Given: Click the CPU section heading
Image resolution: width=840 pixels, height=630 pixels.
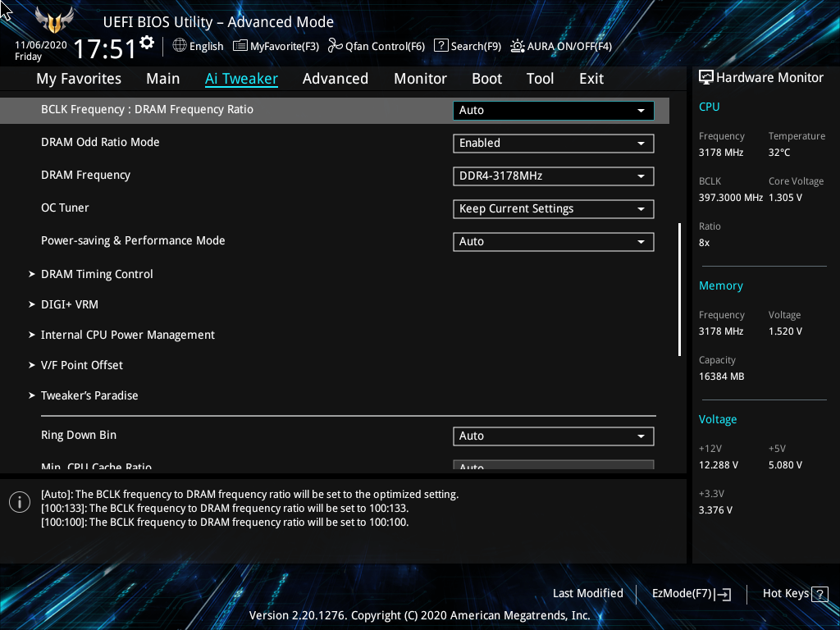Looking at the screenshot, I should [709, 107].
